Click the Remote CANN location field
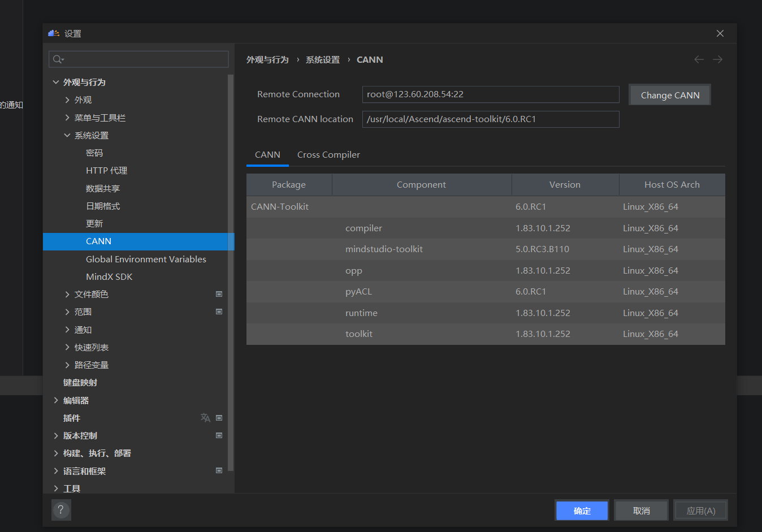 click(491, 119)
